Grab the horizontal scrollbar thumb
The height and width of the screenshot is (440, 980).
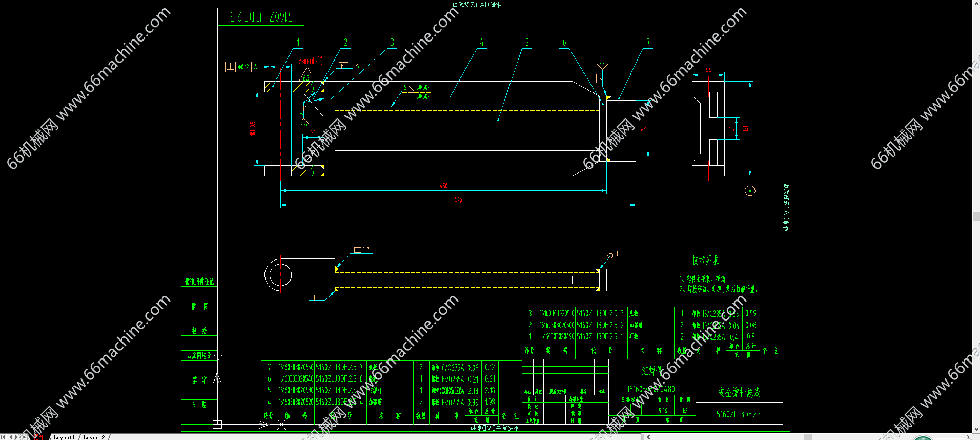pyautogui.click(x=808, y=437)
